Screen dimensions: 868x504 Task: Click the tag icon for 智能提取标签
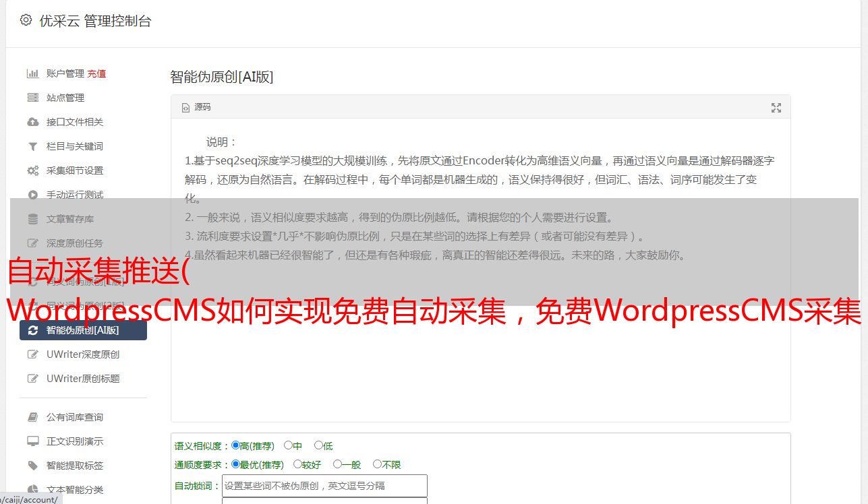tap(32, 466)
